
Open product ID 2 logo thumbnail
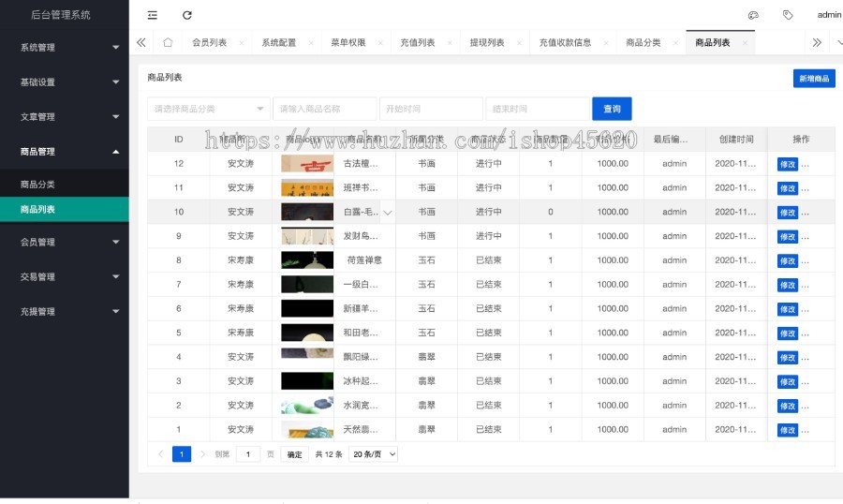coord(307,405)
